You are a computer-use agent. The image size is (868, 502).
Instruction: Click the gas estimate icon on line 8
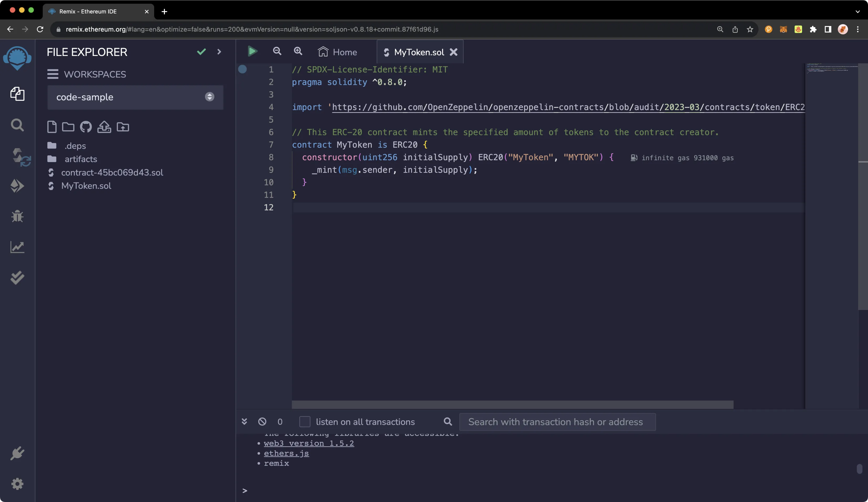click(x=634, y=157)
